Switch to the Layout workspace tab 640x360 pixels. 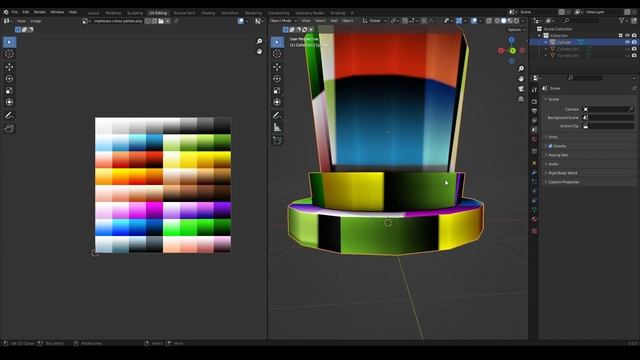[93, 13]
